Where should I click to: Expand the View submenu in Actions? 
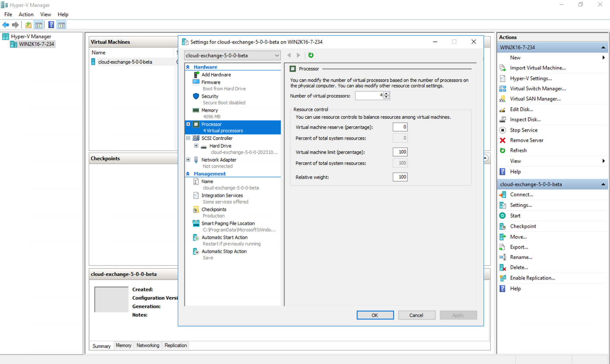(x=603, y=161)
